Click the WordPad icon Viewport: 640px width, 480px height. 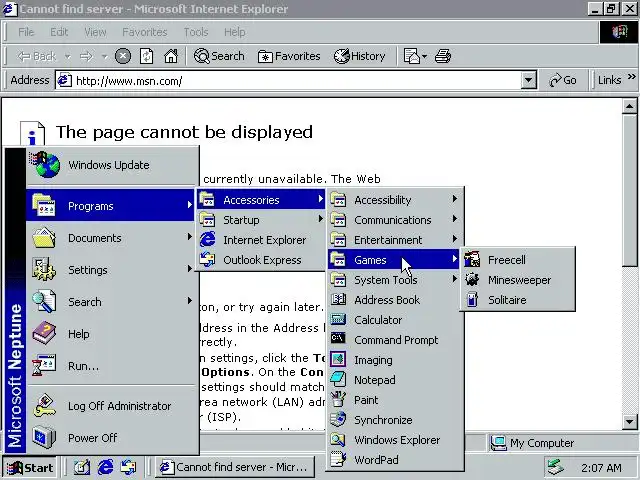click(x=338, y=459)
